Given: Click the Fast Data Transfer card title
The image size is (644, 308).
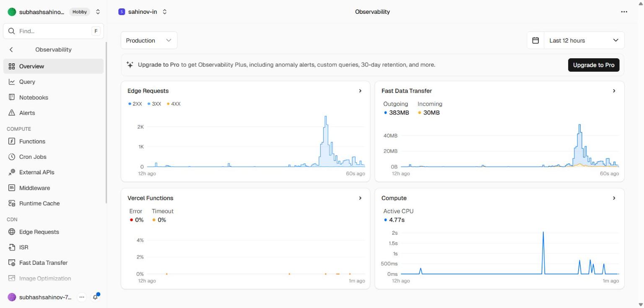Looking at the screenshot, I should click(407, 91).
